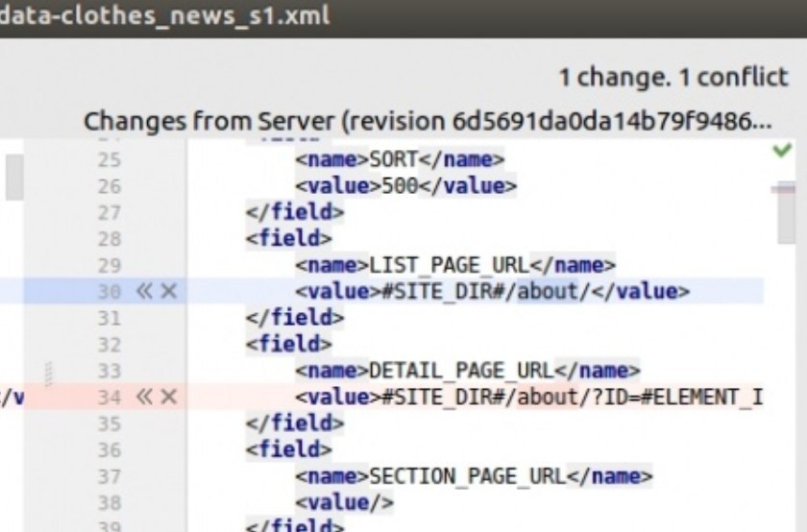Click the '1 change. 1 conflict' label
The width and height of the screenshot is (807, 532).
673,78
